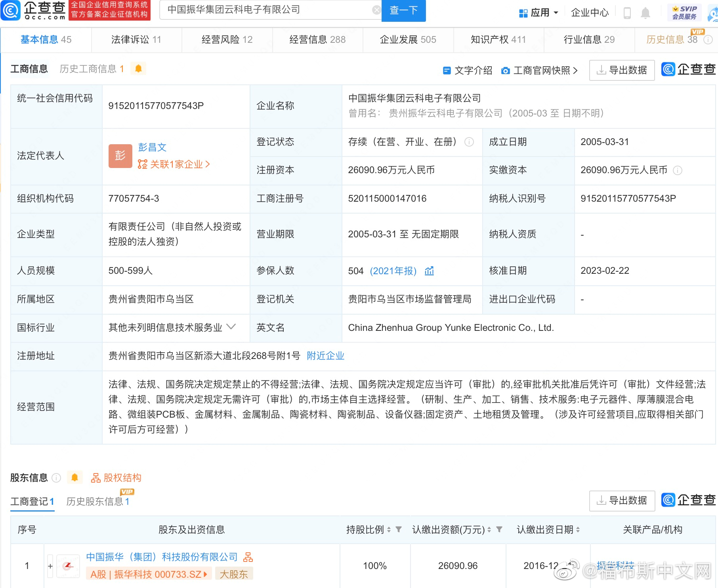The width and height of the screenshot is (718, 588).
Task: Click the info icon beside 股东信息
Action: tap(57, 478)
